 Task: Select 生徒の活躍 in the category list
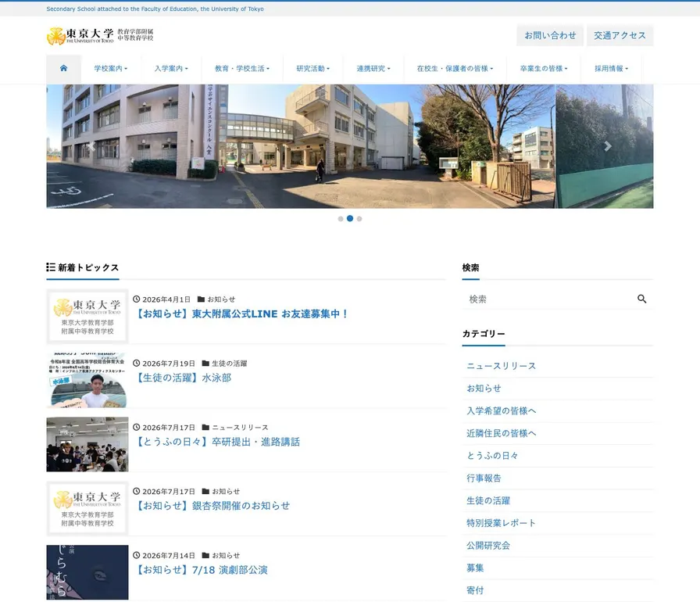point(488,500)
